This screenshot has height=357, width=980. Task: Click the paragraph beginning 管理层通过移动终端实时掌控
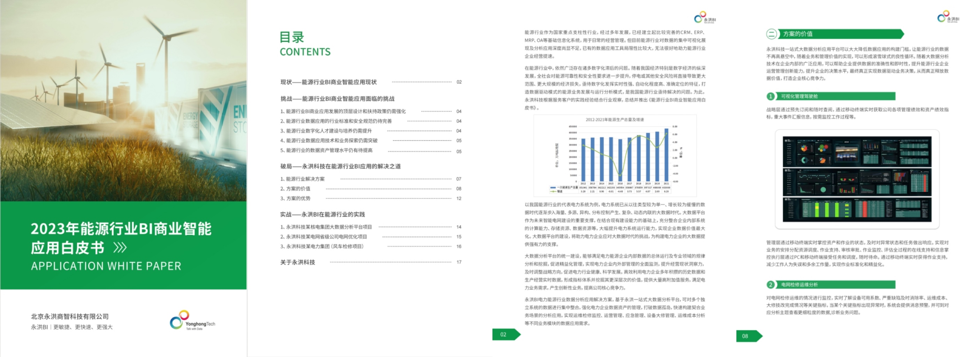coord(857,253)
